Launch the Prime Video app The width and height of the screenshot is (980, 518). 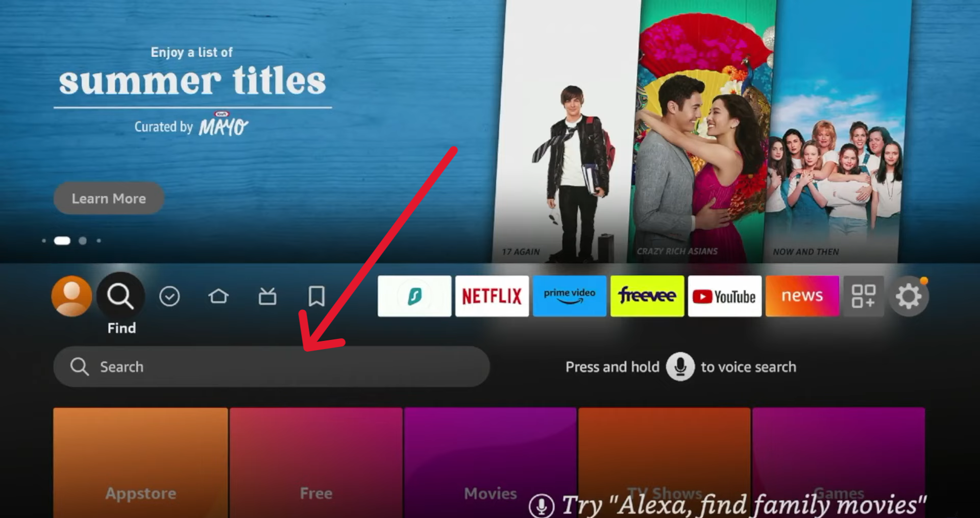pos(570,296)
